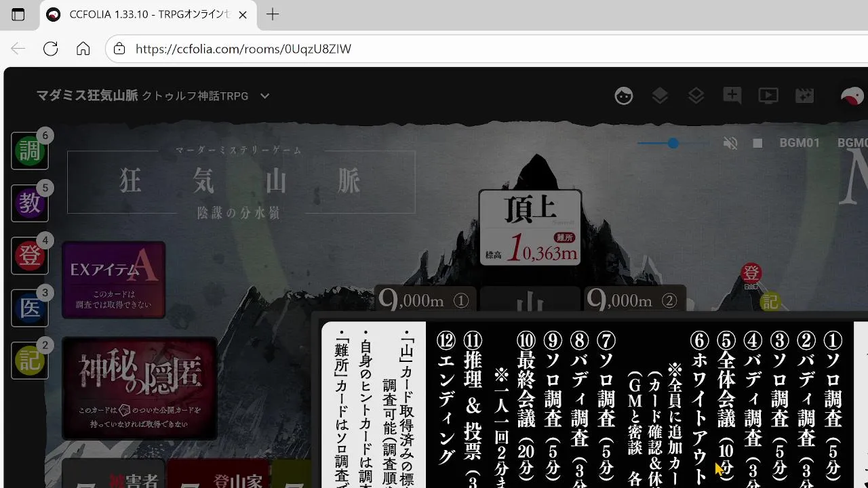Expand the room title dropdown chevron

(265, 96)
